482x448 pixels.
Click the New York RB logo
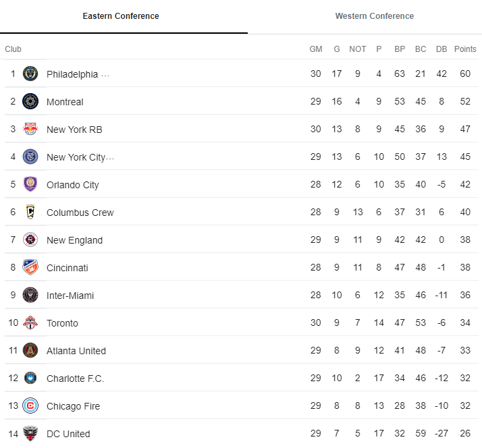[x=30, y=129]
